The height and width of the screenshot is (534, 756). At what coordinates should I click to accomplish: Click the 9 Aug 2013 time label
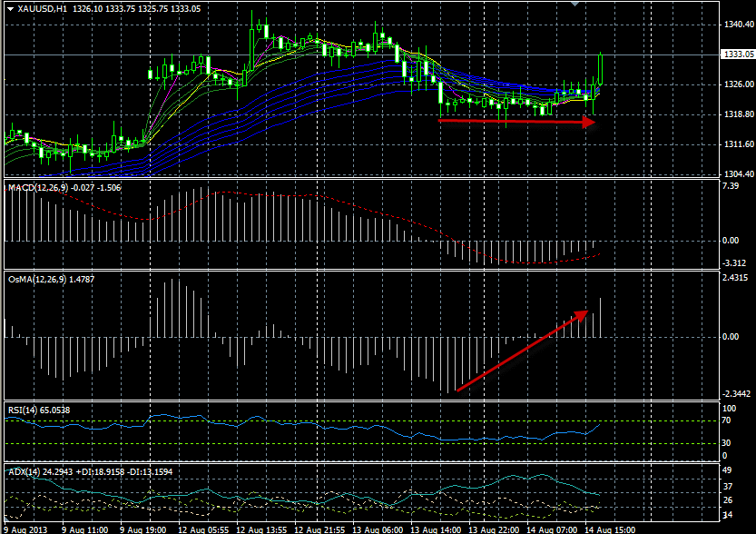(26, 529)
